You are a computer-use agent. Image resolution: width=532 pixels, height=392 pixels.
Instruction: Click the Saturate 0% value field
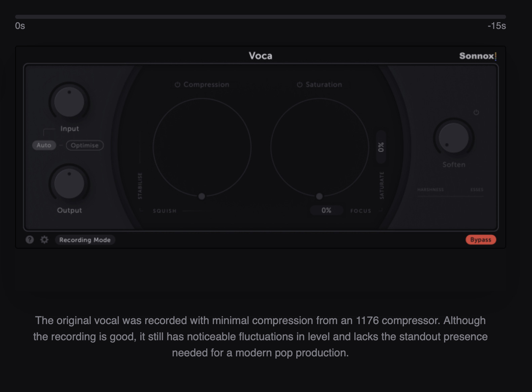point(381,147)
